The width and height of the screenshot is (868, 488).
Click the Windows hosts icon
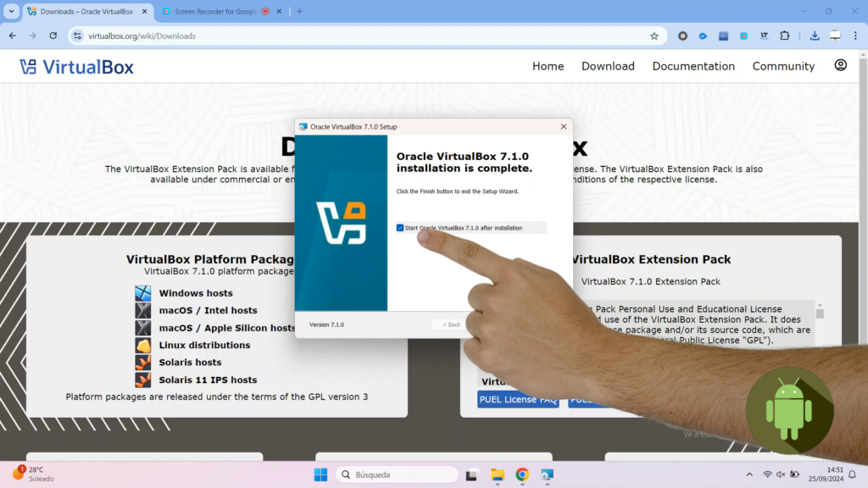(x=143, y=293)
